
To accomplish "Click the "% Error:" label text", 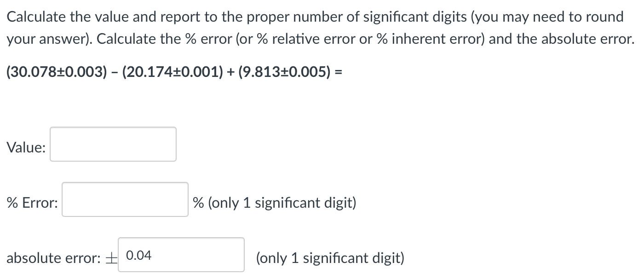I will (x=32, y=203).
